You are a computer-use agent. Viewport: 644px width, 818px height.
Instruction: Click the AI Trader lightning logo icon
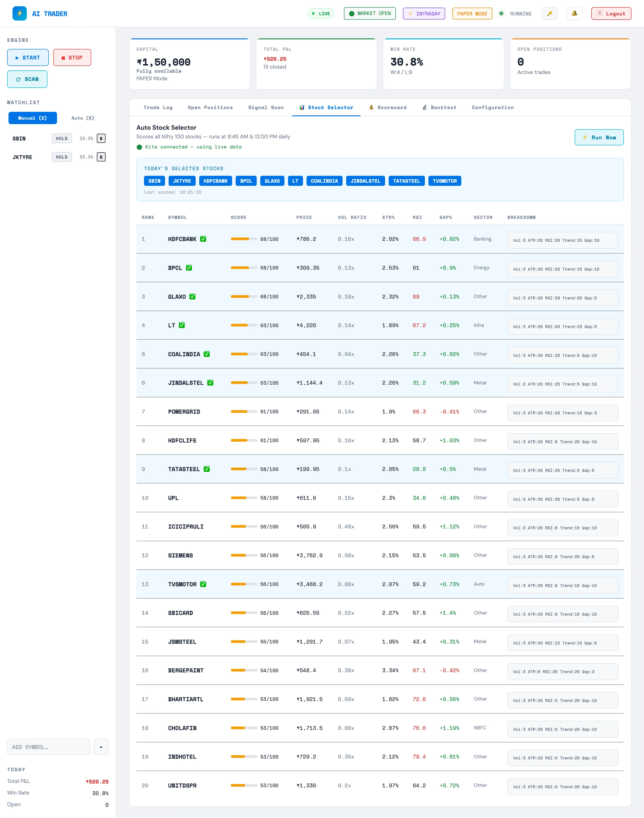20,14
